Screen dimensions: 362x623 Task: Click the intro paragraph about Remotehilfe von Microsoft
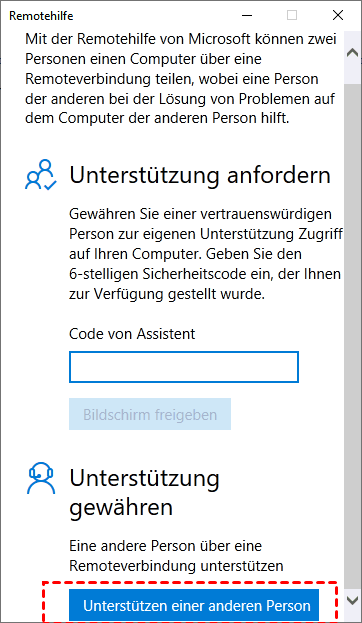pos(181,79)
